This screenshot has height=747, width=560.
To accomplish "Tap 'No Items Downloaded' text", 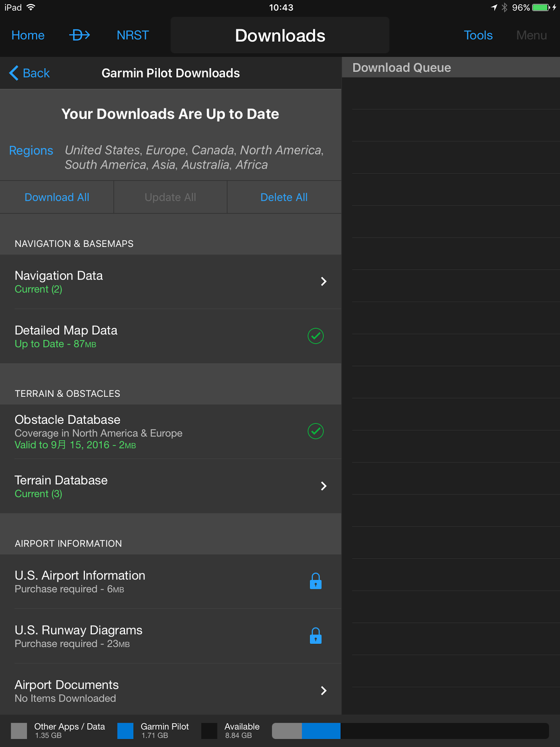I will 65,698.
